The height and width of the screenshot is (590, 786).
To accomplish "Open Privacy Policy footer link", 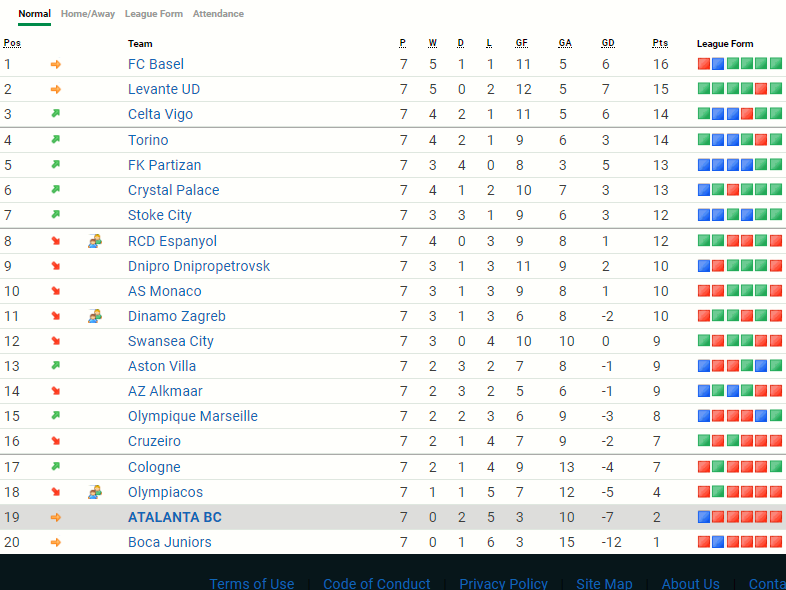I will tap(503, 584).
